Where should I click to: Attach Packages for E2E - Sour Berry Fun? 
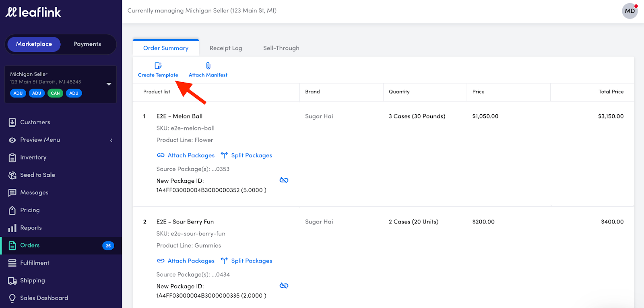(x=191, y=261)
